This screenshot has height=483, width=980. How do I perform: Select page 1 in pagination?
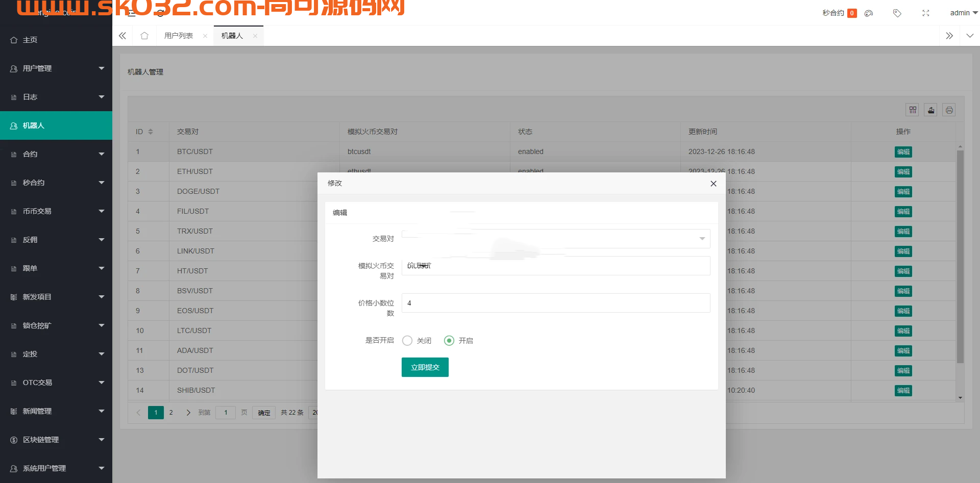point(156,413)
